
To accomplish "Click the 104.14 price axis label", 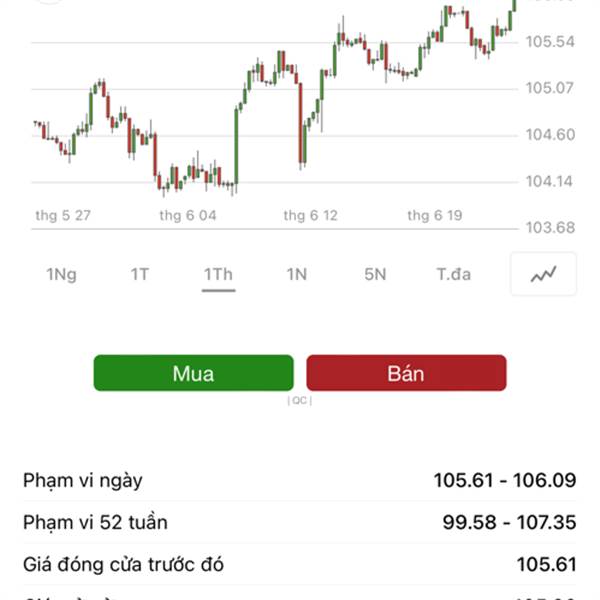I will pos(549,181).
